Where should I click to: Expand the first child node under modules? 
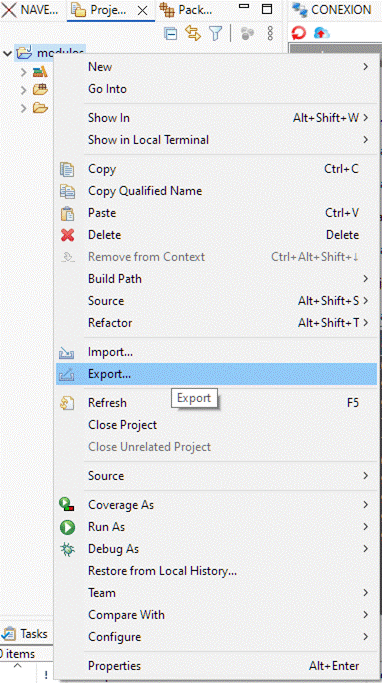pos(24,72)
